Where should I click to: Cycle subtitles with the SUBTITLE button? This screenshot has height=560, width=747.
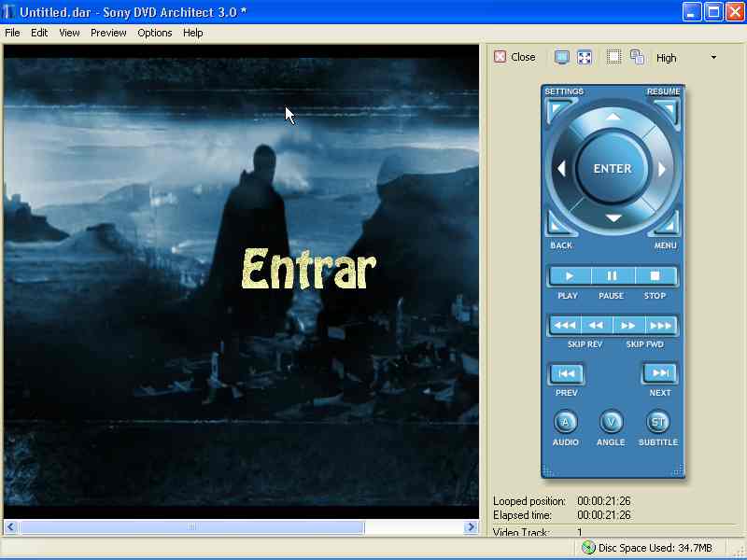click(658, 422)
